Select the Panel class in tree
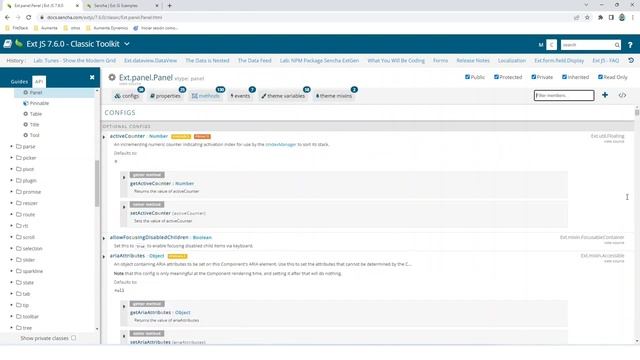This screenshot has width=640, height=360. [36, 93]
